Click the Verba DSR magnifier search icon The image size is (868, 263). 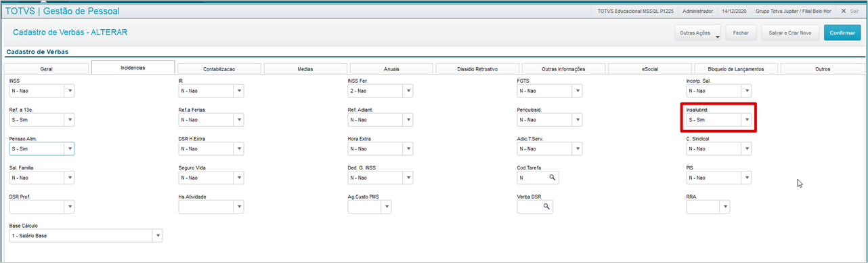[x=546, y=207]
